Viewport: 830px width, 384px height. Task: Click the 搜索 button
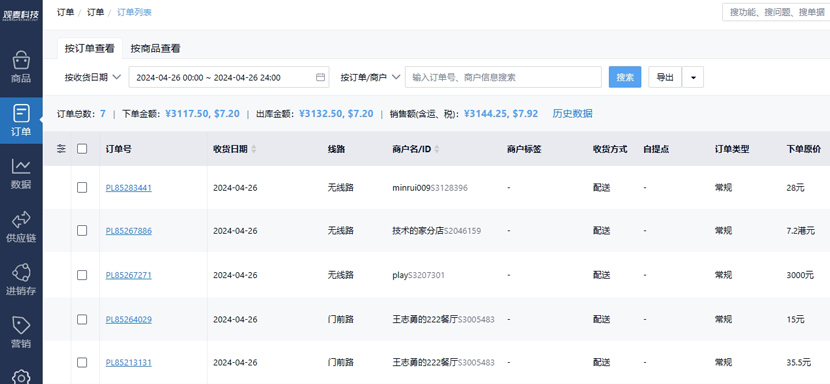pos(625,77)
